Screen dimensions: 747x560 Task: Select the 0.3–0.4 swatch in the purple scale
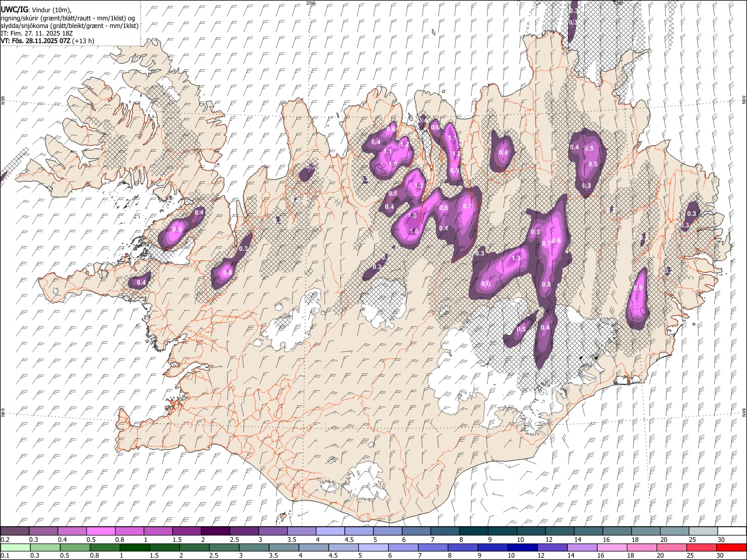point(43,531)
